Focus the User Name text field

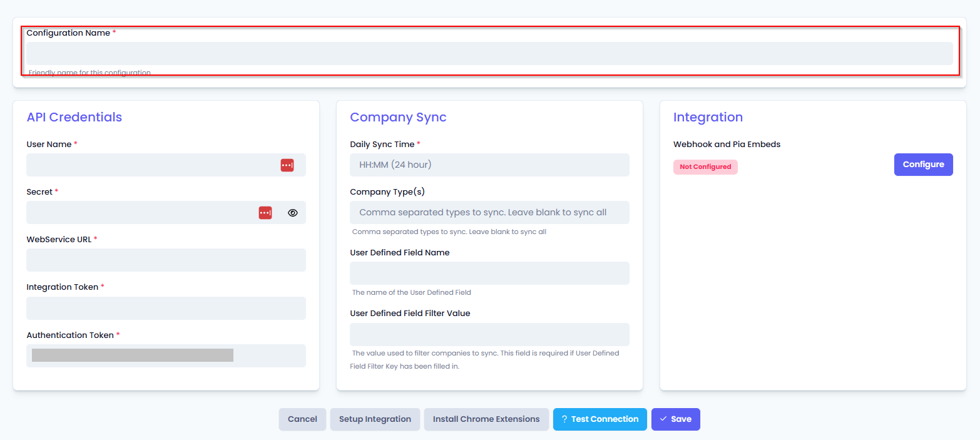pos(150,165)
